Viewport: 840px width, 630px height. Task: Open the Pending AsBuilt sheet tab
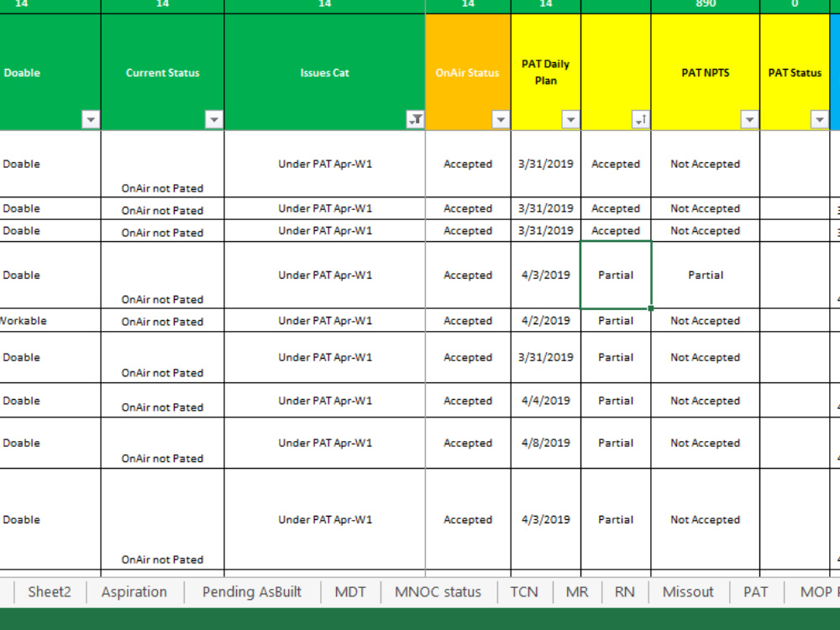[252, 592]
